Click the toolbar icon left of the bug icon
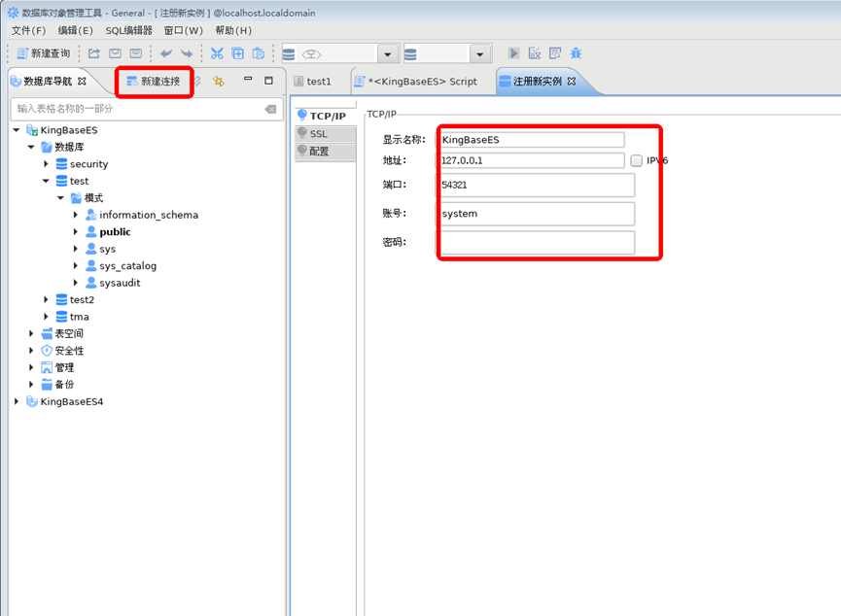 [555, 53]
